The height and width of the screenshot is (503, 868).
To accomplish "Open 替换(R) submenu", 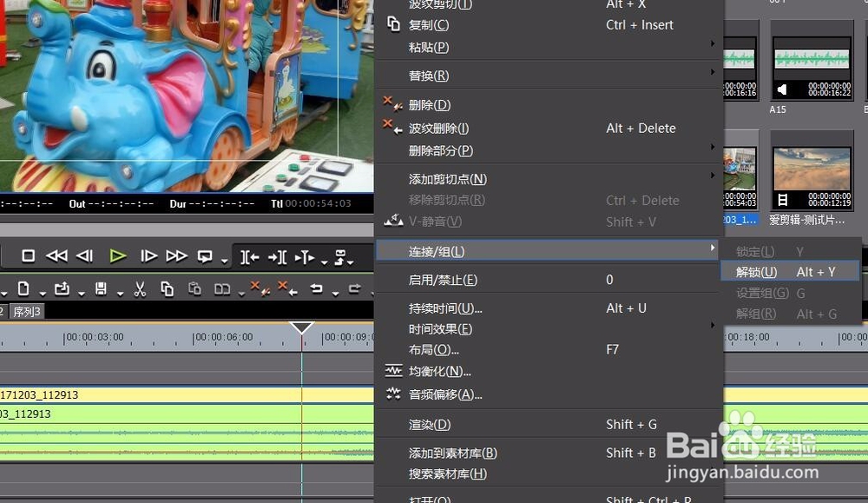I will click(x=549, y=76).
